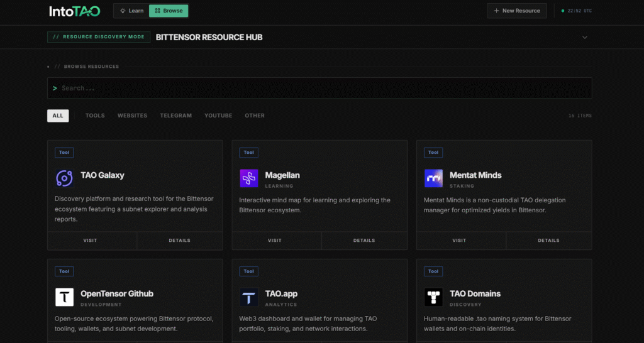Filter resources by YouTube
Viewport: 644px width, 343px height.
(218, 116)
